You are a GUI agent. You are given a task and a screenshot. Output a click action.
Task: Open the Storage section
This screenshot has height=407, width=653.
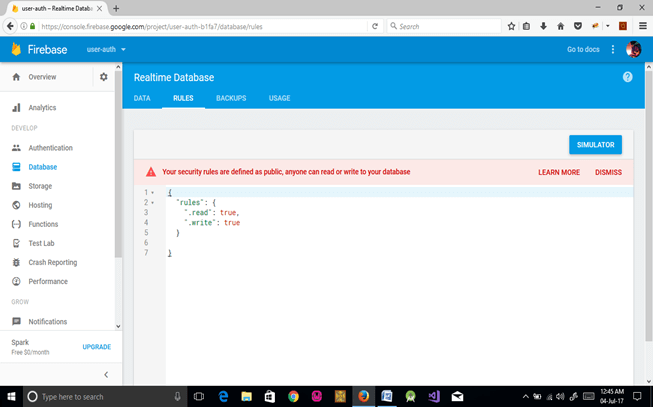pyautogui.click(x=40, y=186)
